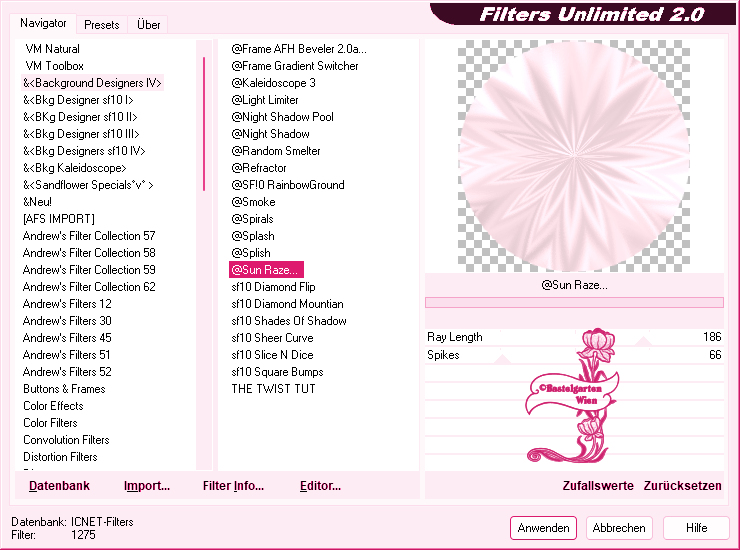740x550 pixels.
Task: Choose sf10 Sheer Curve filter
Action: click(272, 338)
